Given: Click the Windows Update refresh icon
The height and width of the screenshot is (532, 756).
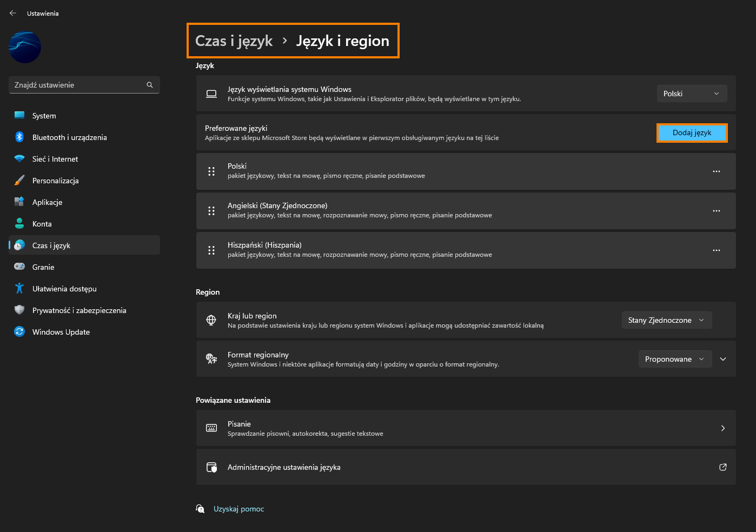Looking at the screenshot, I should coord(19,332).
